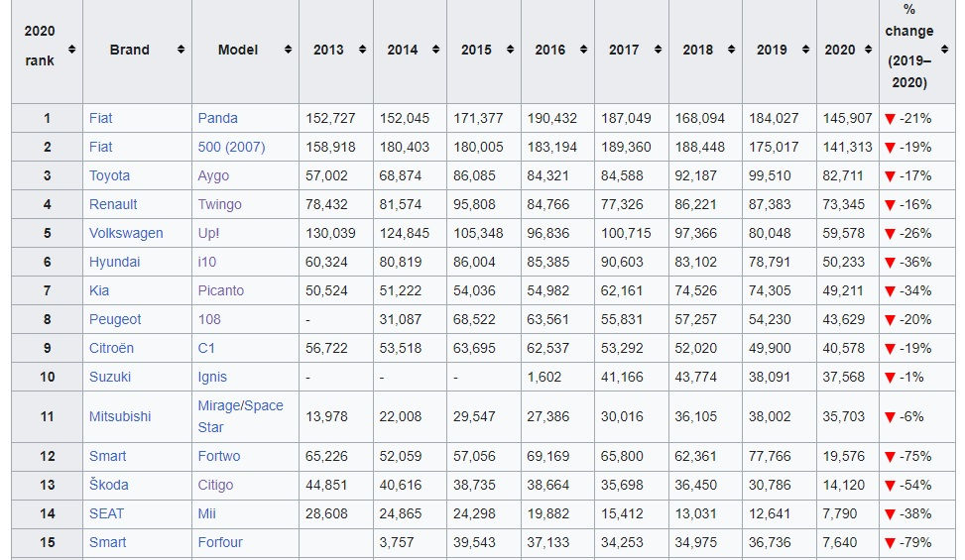
Task: Select the 145,907 cell for Panda 2020
Action: pyautogui.click(x=847, y=118)
